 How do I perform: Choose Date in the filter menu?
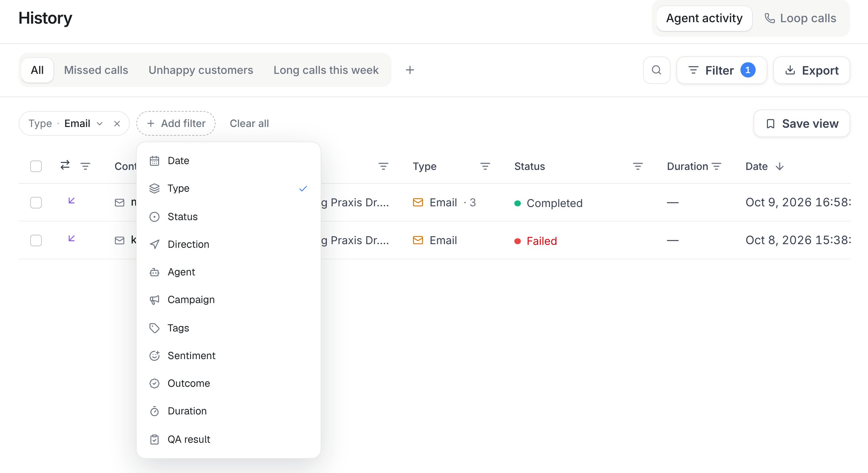click(229, 160)
